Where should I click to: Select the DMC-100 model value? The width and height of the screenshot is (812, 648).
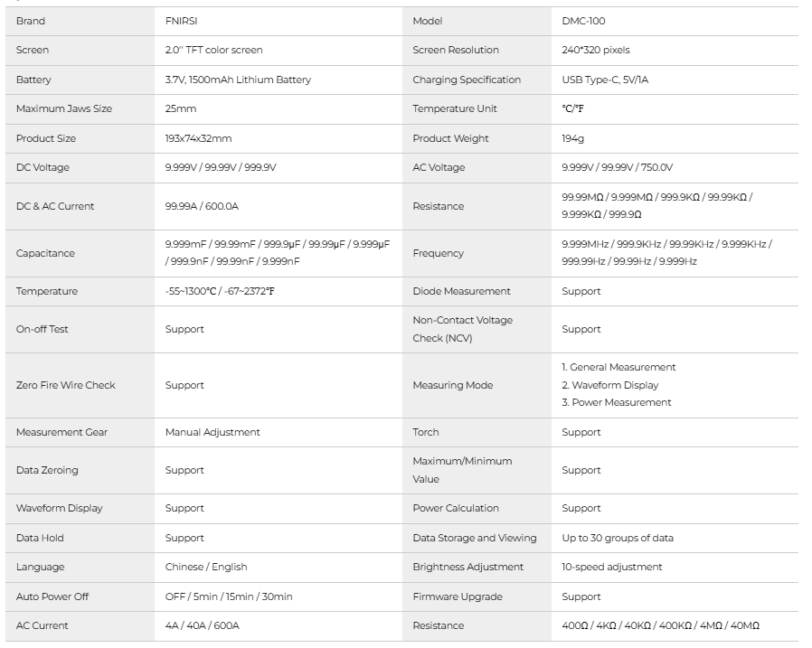pyautogui.click(x=582, y=21)
